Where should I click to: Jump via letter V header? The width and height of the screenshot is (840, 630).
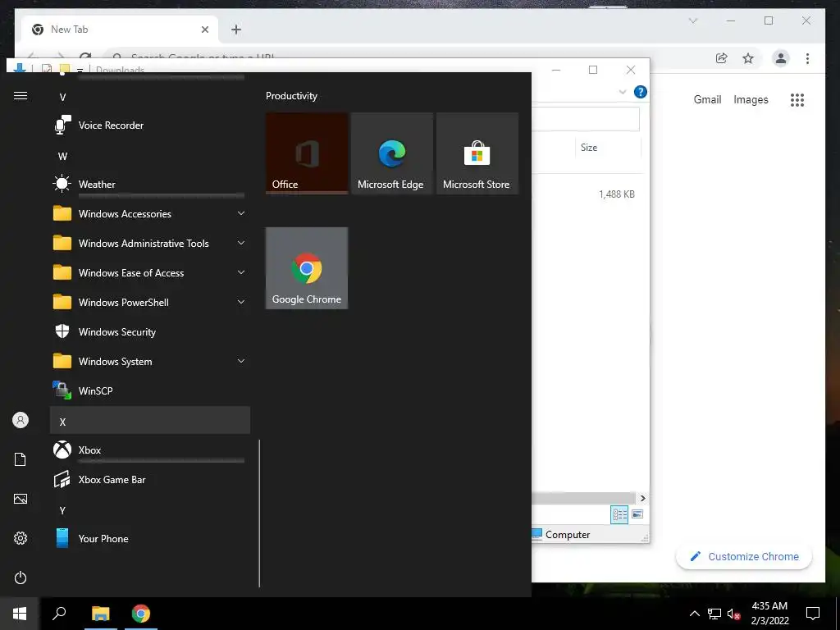[150, 98]
